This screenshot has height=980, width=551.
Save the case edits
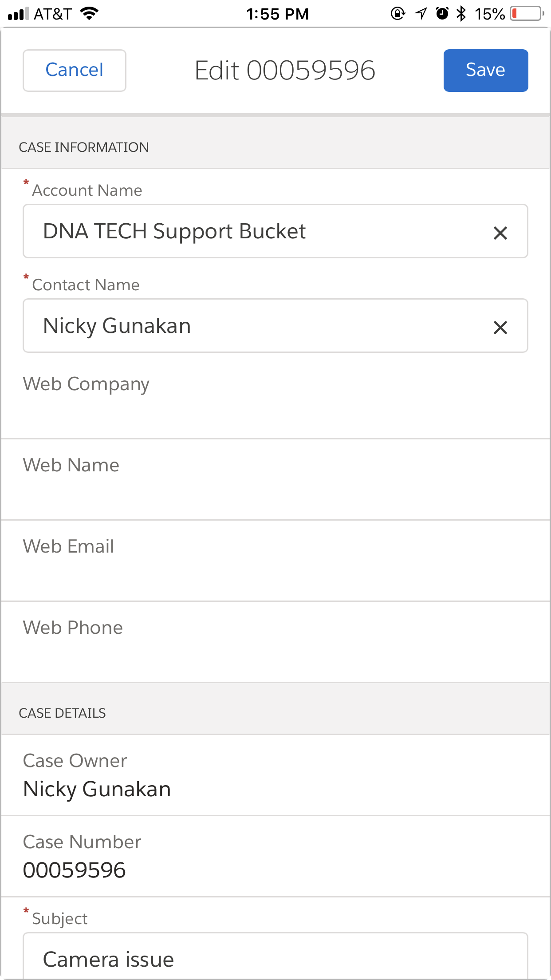pos(485,71)
